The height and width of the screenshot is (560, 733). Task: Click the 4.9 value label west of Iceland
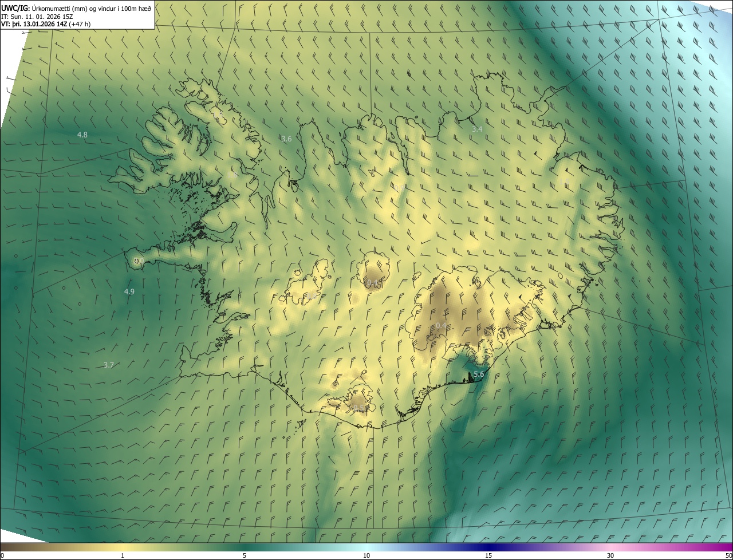129,291
